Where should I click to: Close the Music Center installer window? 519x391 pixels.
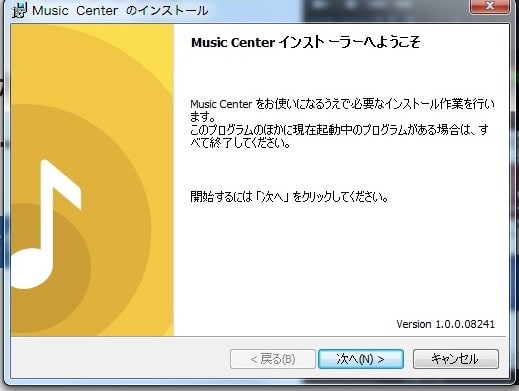(490, 6)
